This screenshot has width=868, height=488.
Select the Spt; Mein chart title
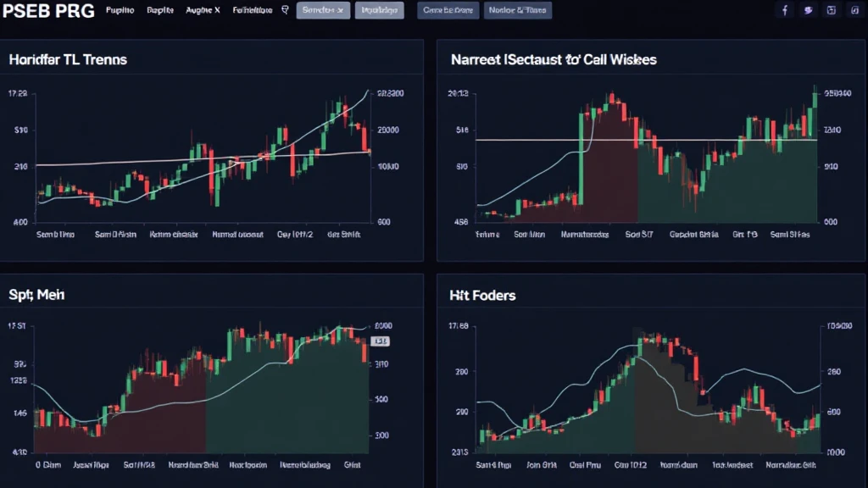tap(36, 295)
